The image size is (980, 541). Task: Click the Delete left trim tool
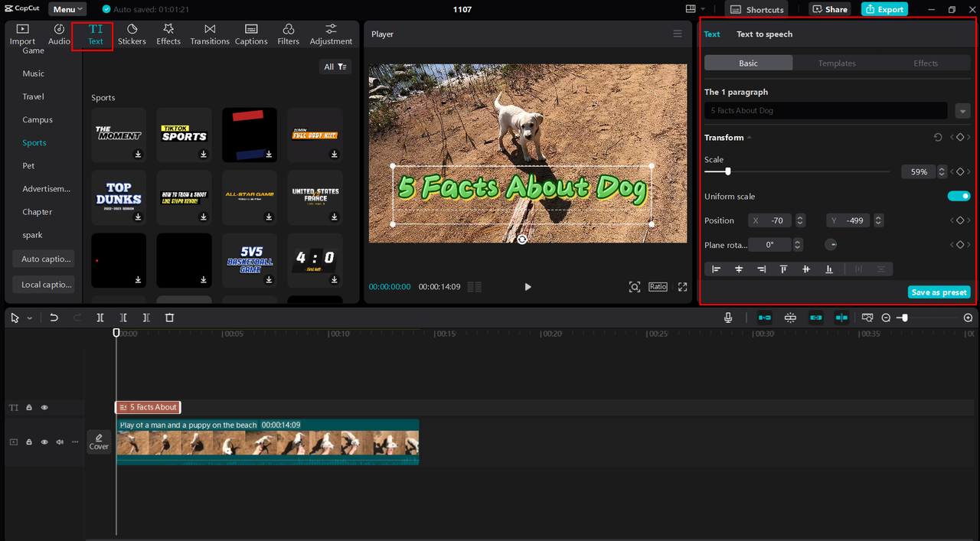(x=123, y=318)
